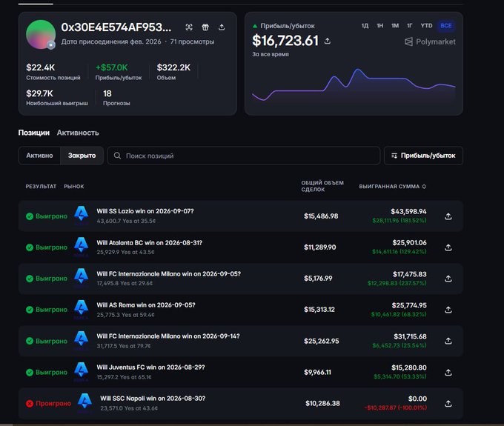Click the profile avatar image
504x426 pixels.
tap(41, 34)
